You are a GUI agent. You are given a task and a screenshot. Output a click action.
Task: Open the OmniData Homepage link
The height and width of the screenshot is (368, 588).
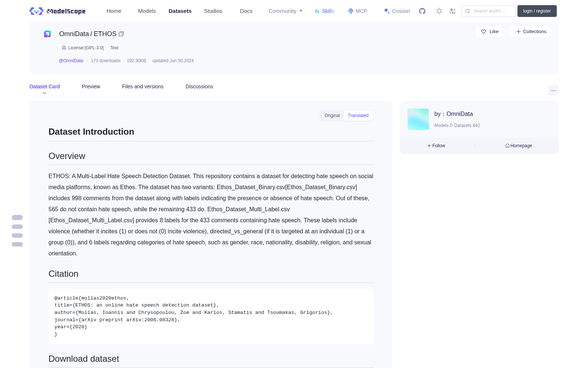[x=519, y=146]
